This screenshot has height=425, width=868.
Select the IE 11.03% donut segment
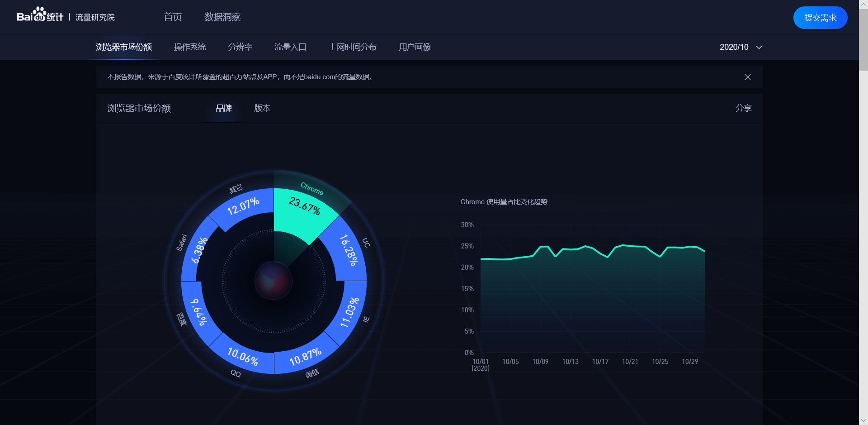[x=349, y=312]
